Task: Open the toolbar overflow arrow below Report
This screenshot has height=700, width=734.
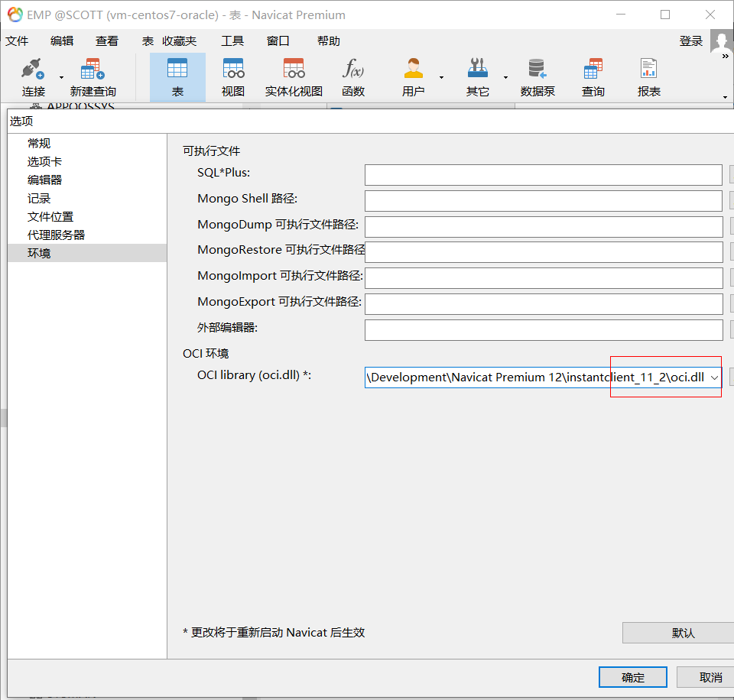Action: click(725, 97)
